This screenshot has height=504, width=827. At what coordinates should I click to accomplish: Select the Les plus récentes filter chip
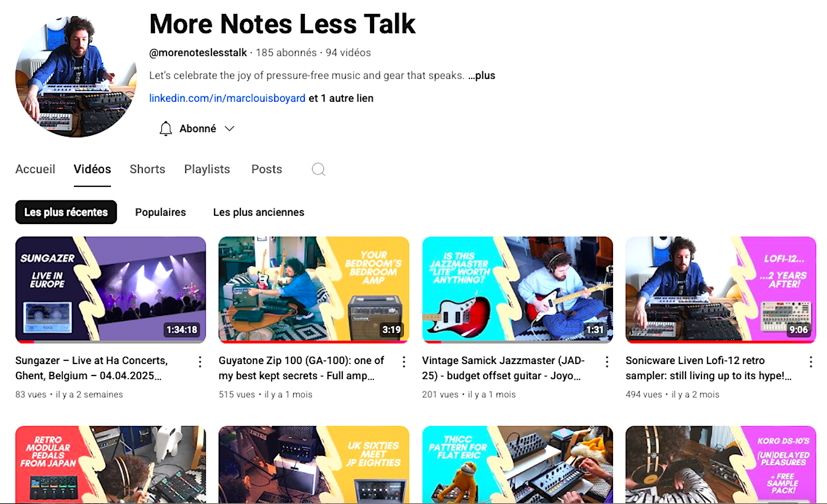(66, 212)
